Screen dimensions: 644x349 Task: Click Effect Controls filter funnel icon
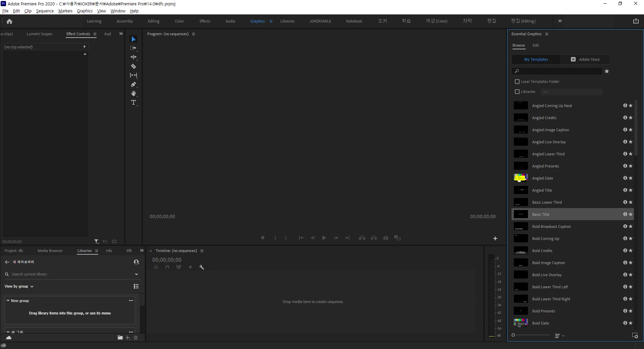click(96, 241)
